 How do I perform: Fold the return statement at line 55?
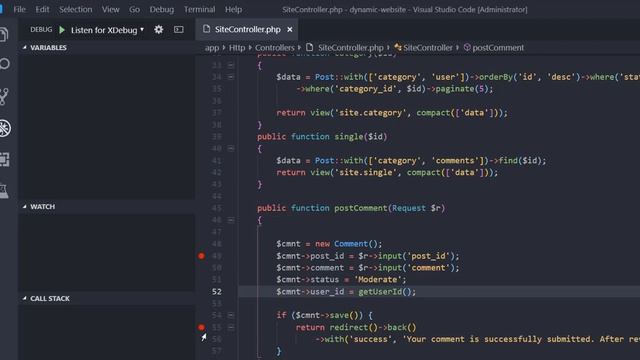click(231, 327)
